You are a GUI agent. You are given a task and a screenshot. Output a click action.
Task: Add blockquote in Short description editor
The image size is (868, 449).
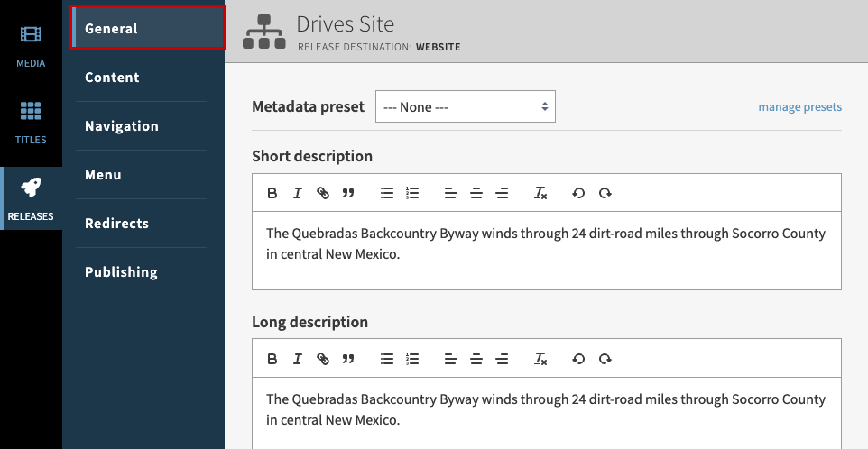tap(348, 193)
